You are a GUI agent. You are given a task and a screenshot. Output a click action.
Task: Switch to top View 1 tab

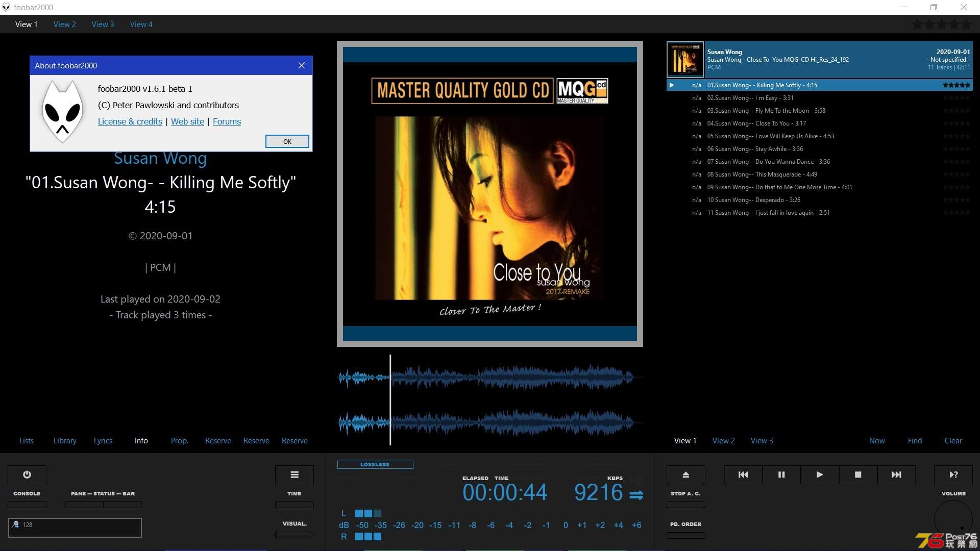click(27, 24)
